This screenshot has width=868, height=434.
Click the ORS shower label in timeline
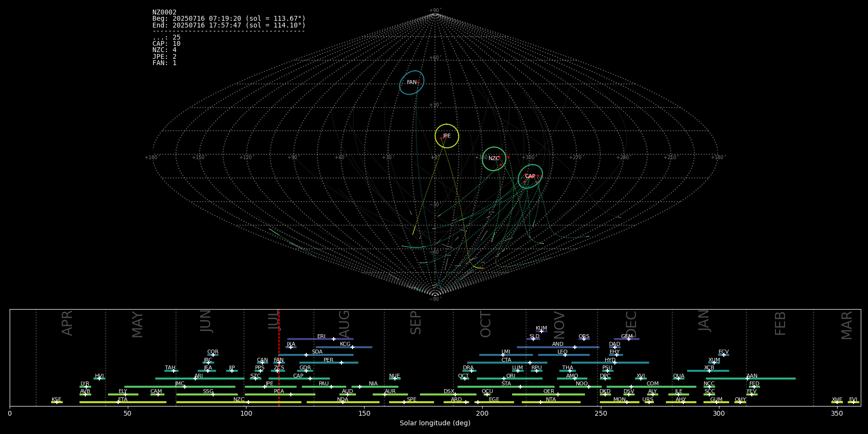tap(584, 337)
